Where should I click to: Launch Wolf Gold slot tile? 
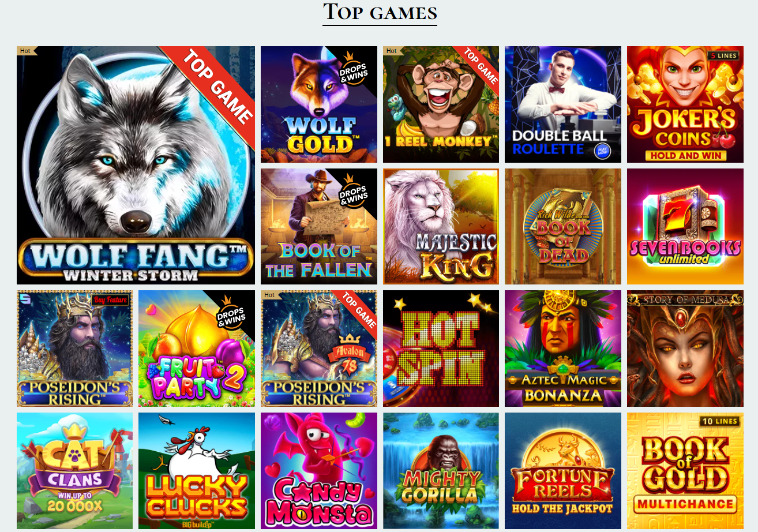(319, 104)
